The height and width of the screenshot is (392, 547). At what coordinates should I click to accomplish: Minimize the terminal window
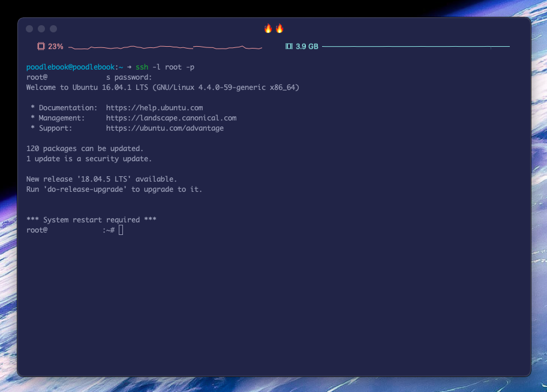coord(41,29)
